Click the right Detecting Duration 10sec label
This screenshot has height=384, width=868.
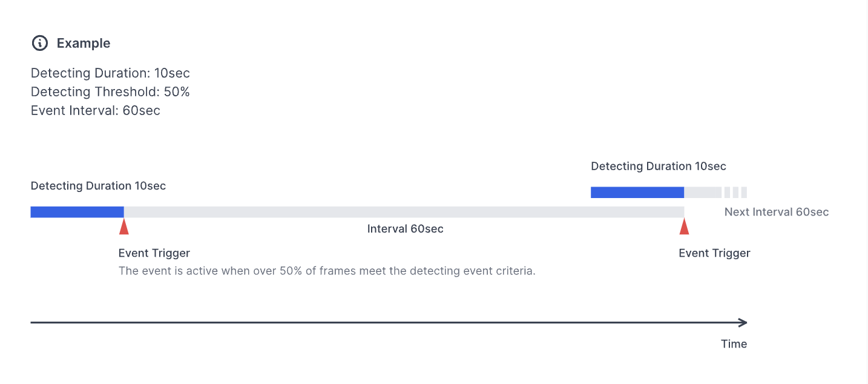(659, 167)
